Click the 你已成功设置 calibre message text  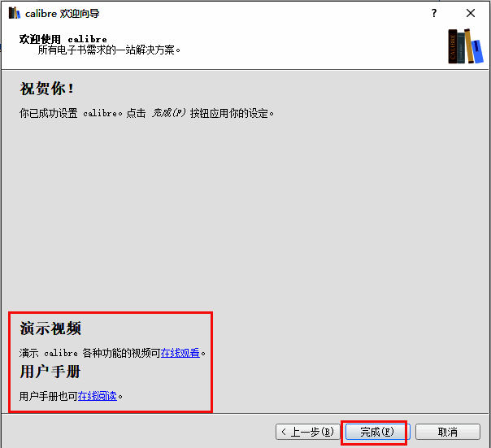pos(146,113)
